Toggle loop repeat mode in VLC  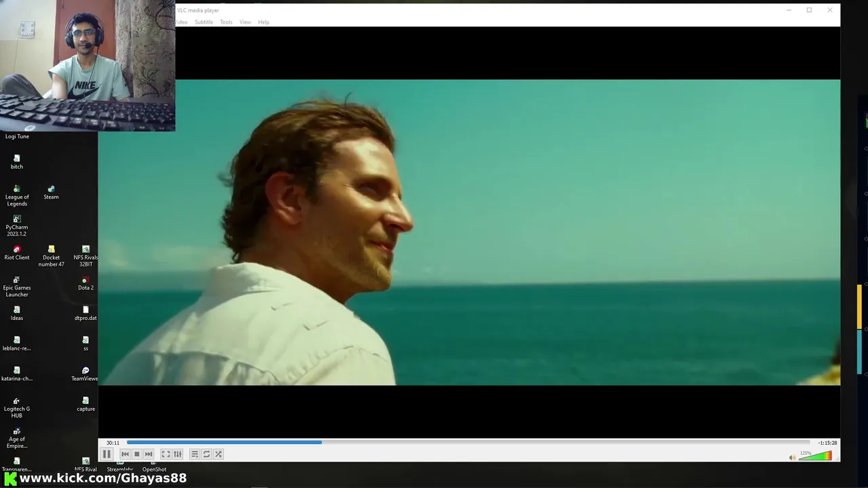click(x=206, y=454)
